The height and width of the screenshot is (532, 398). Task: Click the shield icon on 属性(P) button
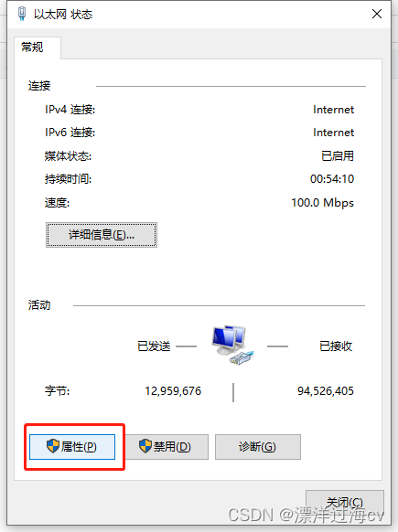coord(53,446)
